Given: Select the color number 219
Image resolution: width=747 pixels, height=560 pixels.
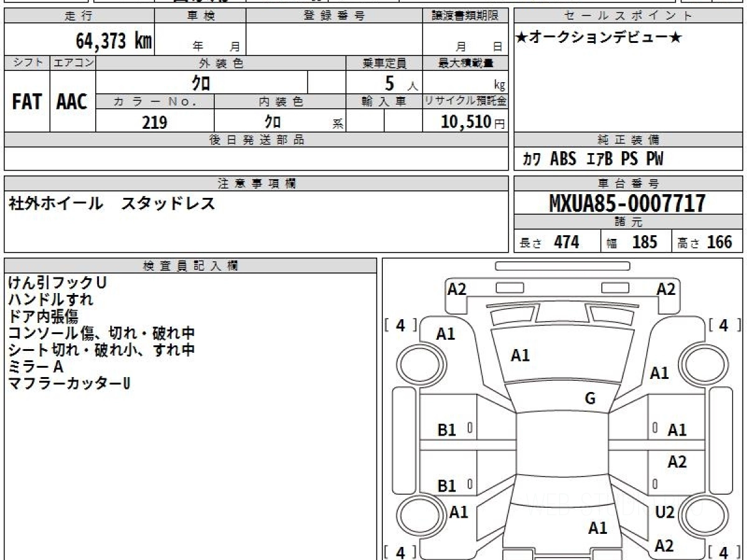Looking at the screenshot, I should click(154, 122).
